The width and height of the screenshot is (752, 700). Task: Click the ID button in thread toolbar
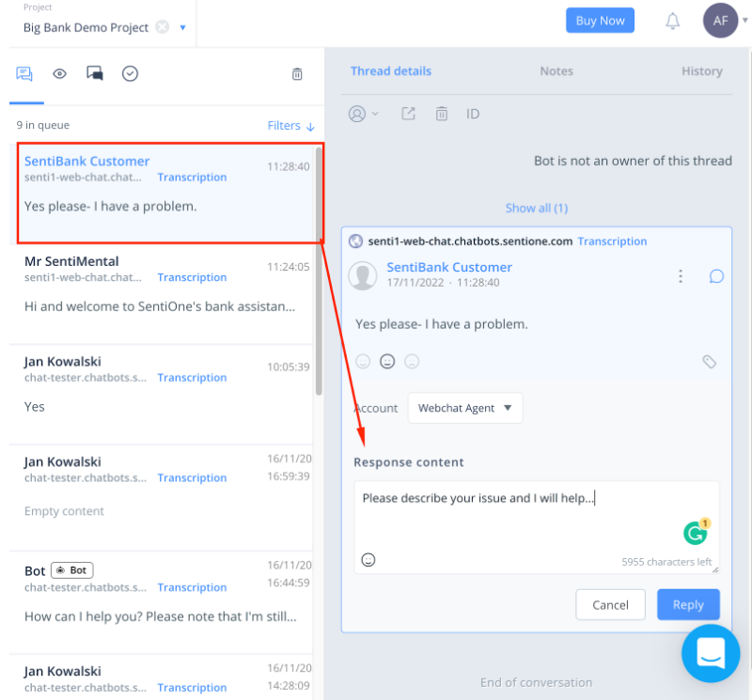point(473,114)
